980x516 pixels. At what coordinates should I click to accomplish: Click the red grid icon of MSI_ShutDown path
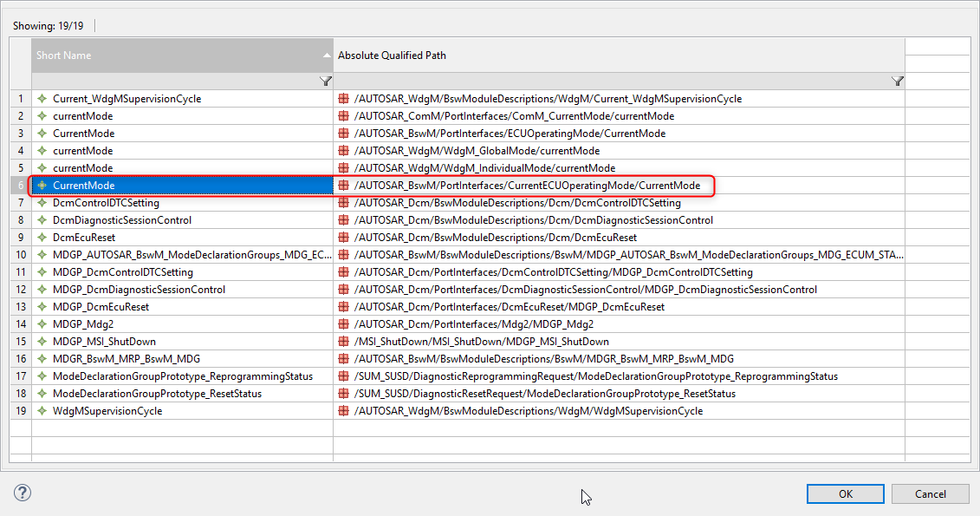tap(343, 342)
